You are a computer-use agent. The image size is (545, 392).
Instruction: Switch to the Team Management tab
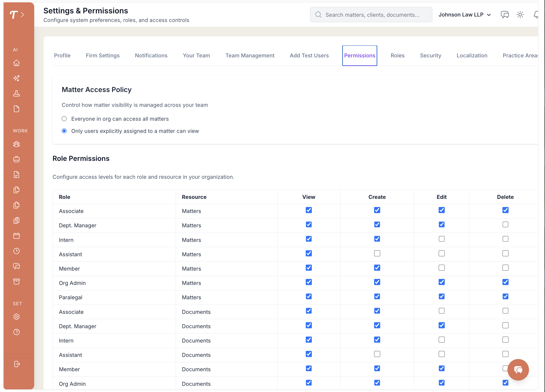[250, 55]
